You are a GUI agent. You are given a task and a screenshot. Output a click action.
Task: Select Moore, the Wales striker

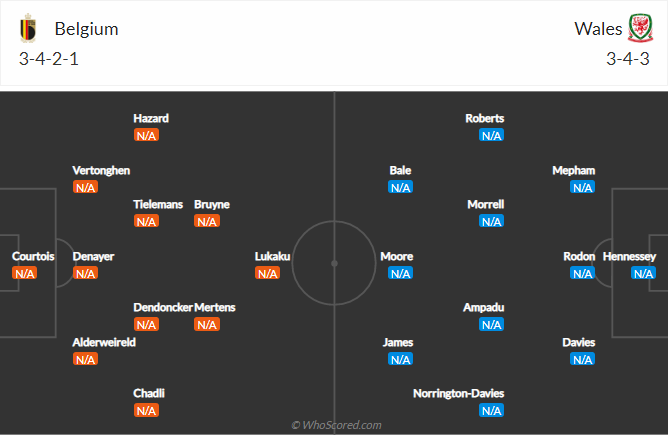tap(396, 256)
